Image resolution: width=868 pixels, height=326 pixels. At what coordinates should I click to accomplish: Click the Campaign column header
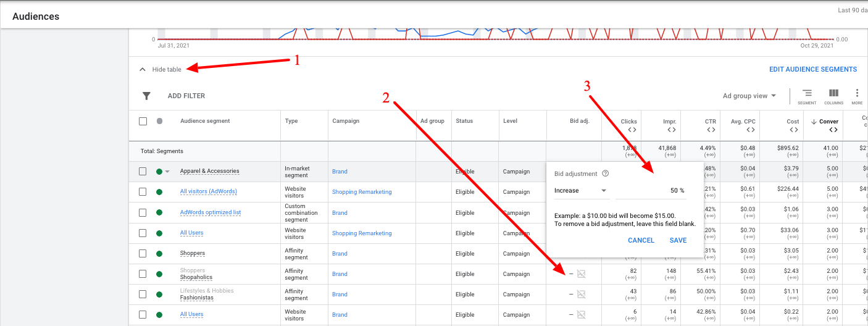point(345,121)
